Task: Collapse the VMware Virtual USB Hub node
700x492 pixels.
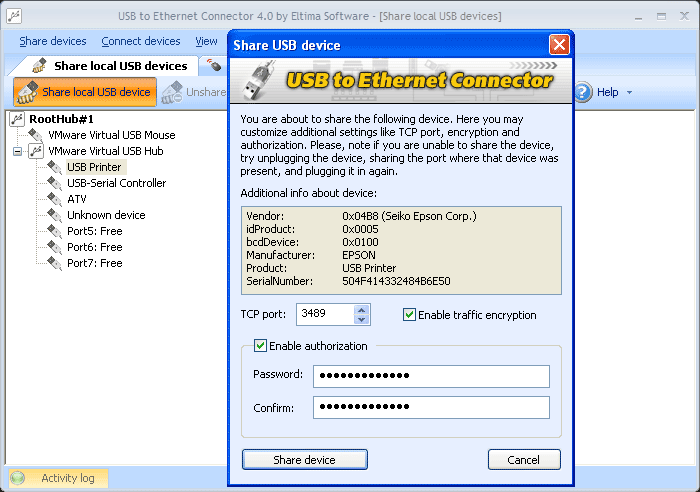Action: pyautogui.click(x=17, y=151)
